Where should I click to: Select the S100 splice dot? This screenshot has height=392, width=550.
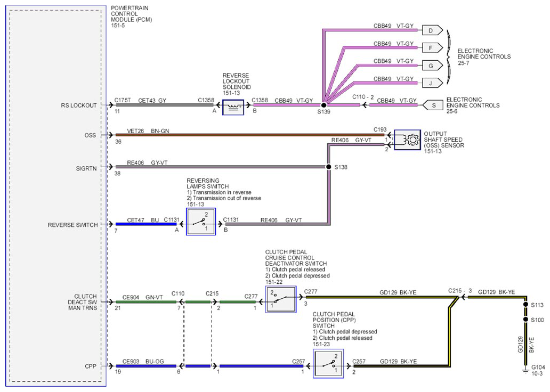[x=525, y=320]
